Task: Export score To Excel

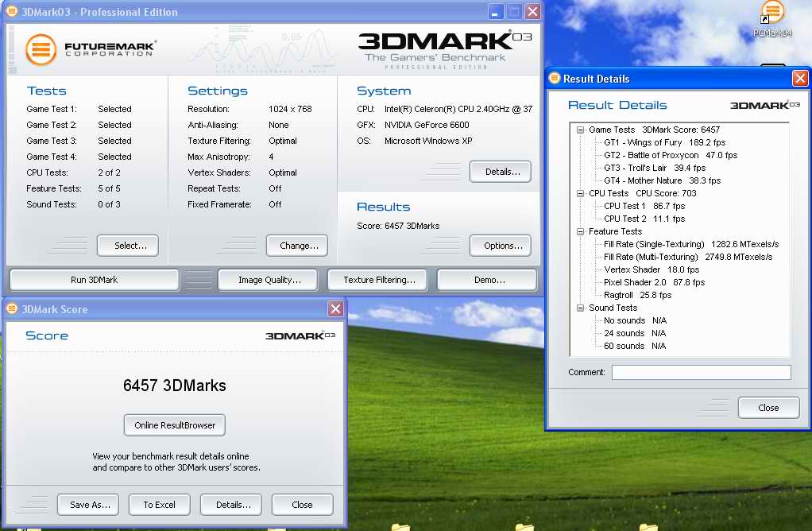Action: point(160,505)
